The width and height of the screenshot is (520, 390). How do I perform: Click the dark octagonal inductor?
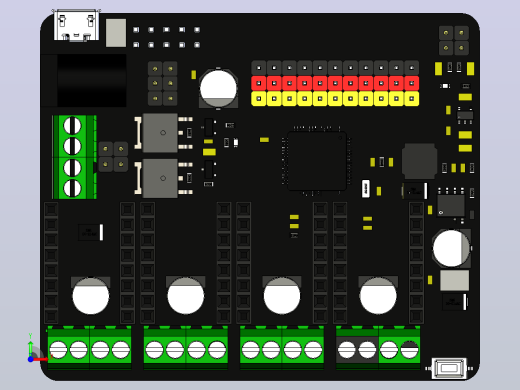click(x=419, y=161)
